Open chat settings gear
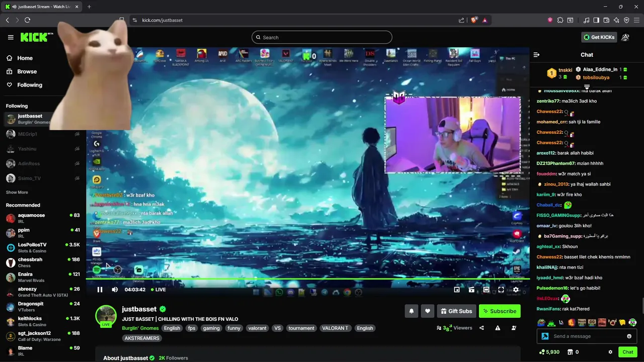Image resolution: width=644 pixels, height=362 pixels. 610,352
